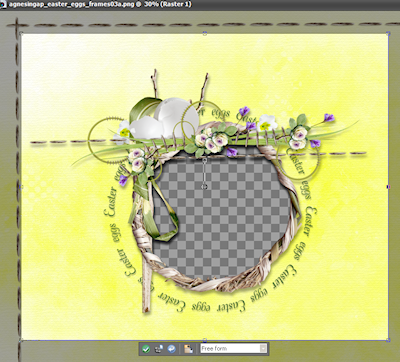
Task: Click the left-middle crop handle
Action: point(21,187)
